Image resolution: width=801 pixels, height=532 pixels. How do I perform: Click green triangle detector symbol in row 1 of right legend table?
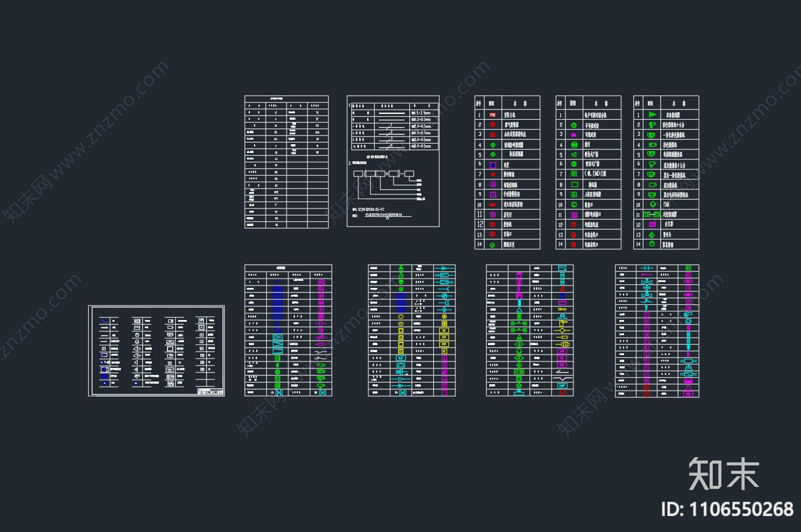(x=652, y=115)
